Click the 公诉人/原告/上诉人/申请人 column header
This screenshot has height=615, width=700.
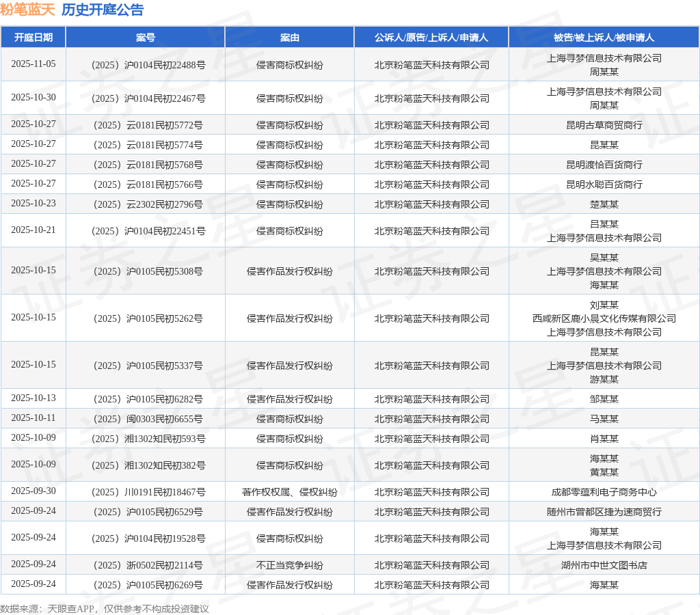click(431, 38)
